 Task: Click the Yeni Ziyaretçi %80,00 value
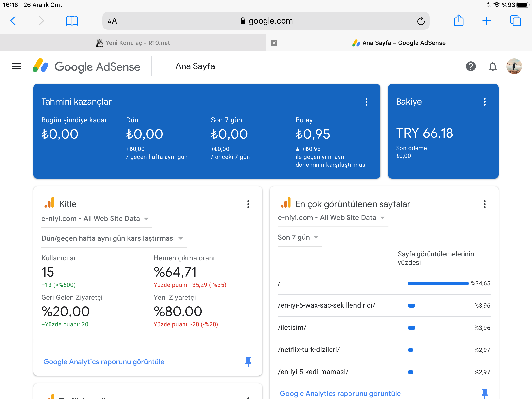178,312
